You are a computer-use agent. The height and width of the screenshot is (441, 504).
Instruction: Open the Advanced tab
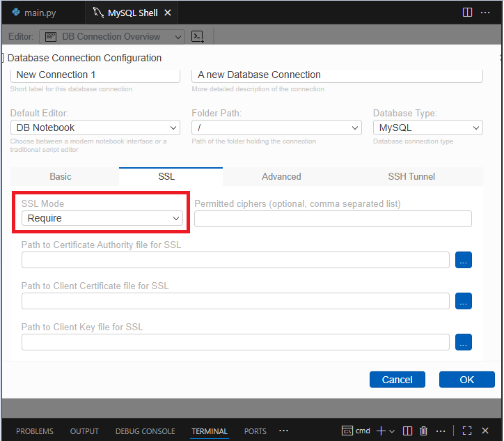[281, 176]
